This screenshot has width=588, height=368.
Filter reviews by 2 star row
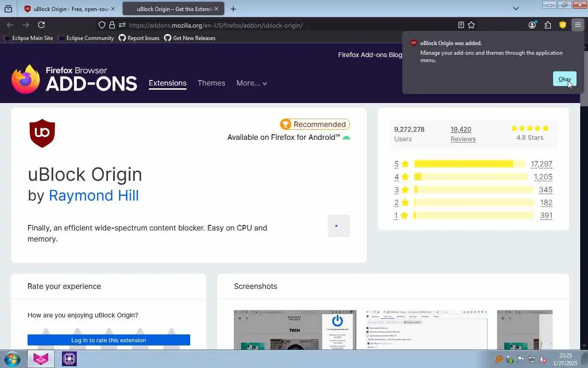click(x=473, y=202)
